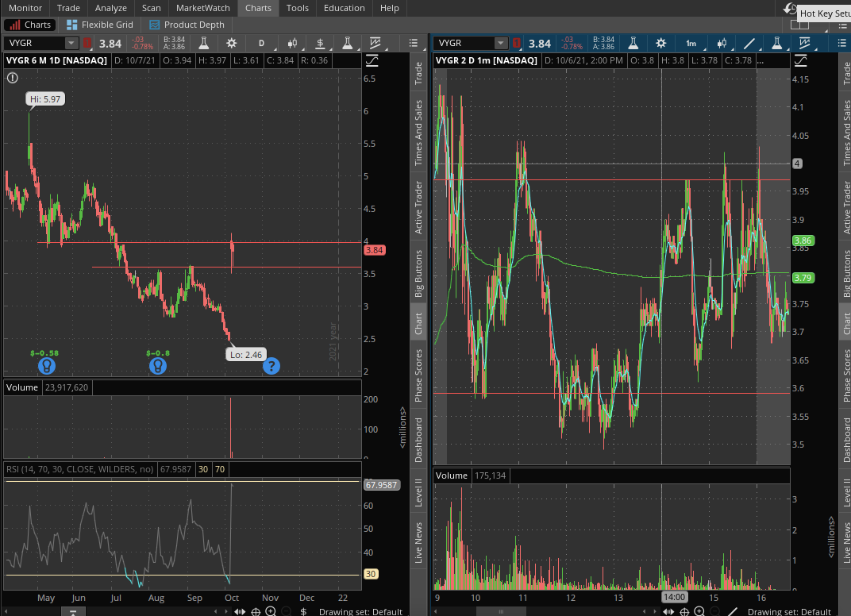Open left chart drawings chart-lines menu
851x616 pixels.
click(375, 43)
